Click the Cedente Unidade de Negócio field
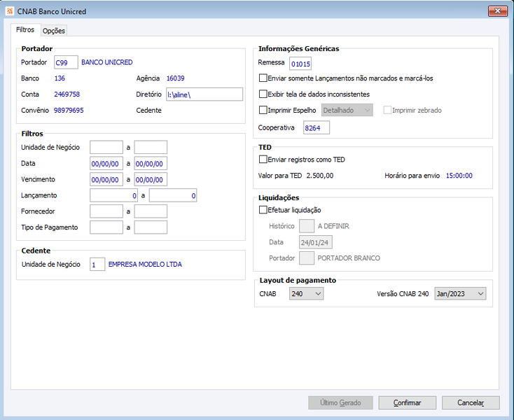This screenshot has width=514, height=420. coord(97,265)
